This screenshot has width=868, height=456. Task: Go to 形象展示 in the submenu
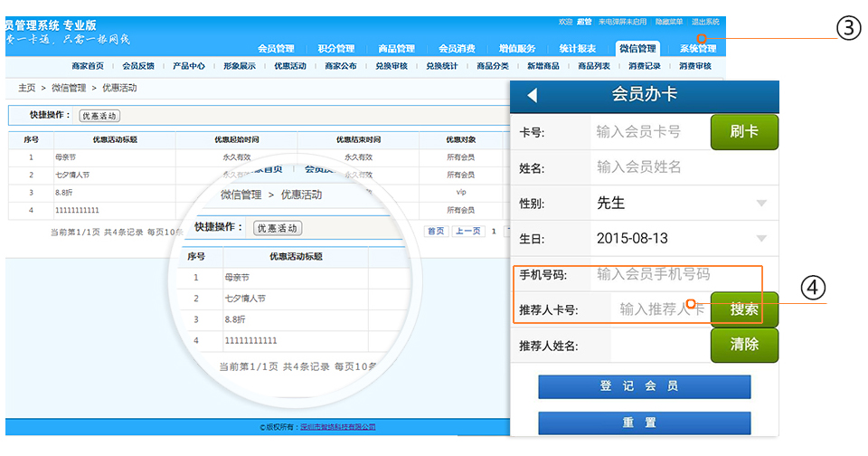point(240,66)
